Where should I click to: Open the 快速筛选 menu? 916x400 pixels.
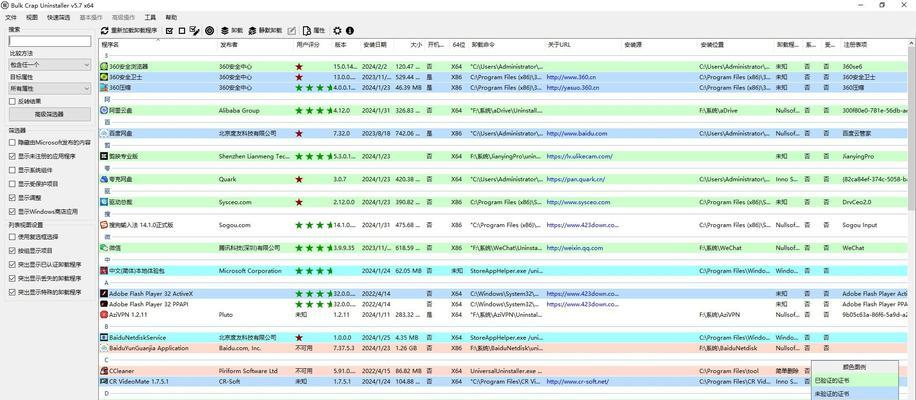pyautogui.click(x=58, y=18)
